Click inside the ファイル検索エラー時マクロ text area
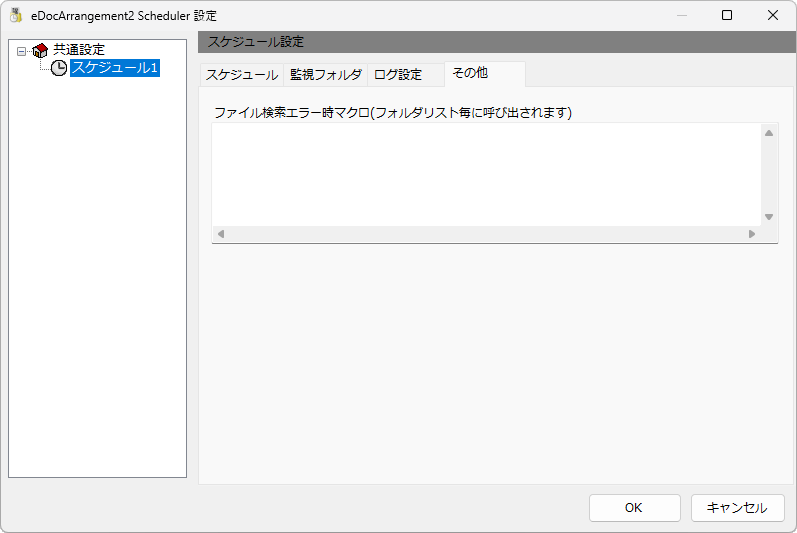 pos(486,174)
